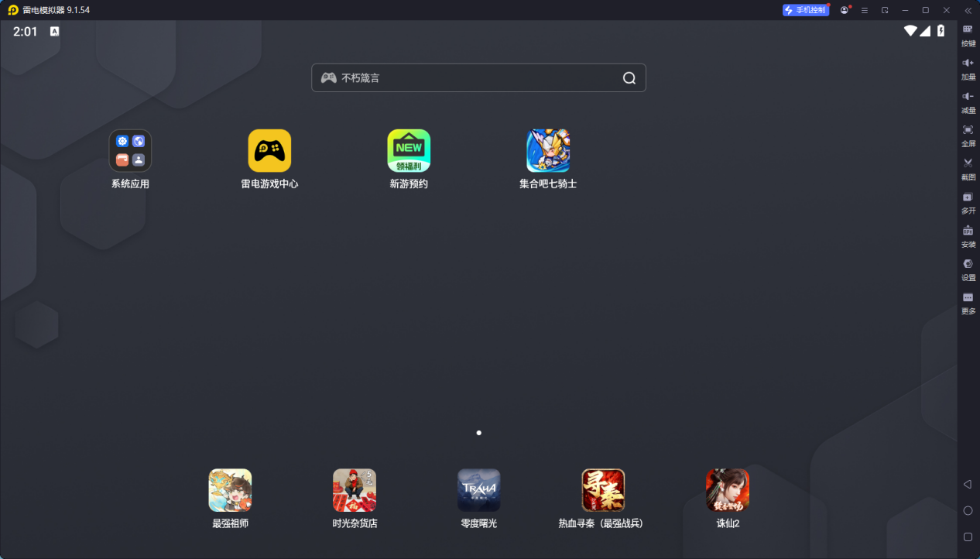Open the 新游预约 app
Screen dimensions: 980x559
pos(409,150)
